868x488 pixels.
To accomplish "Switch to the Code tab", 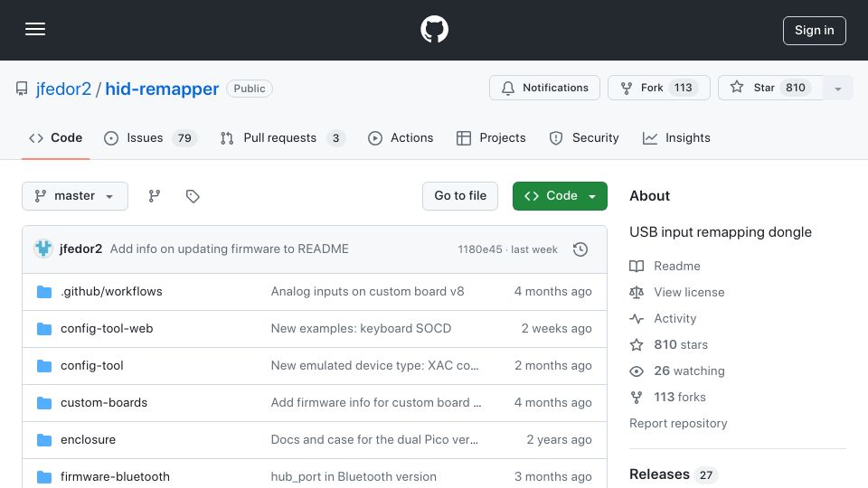I will 55,138.
